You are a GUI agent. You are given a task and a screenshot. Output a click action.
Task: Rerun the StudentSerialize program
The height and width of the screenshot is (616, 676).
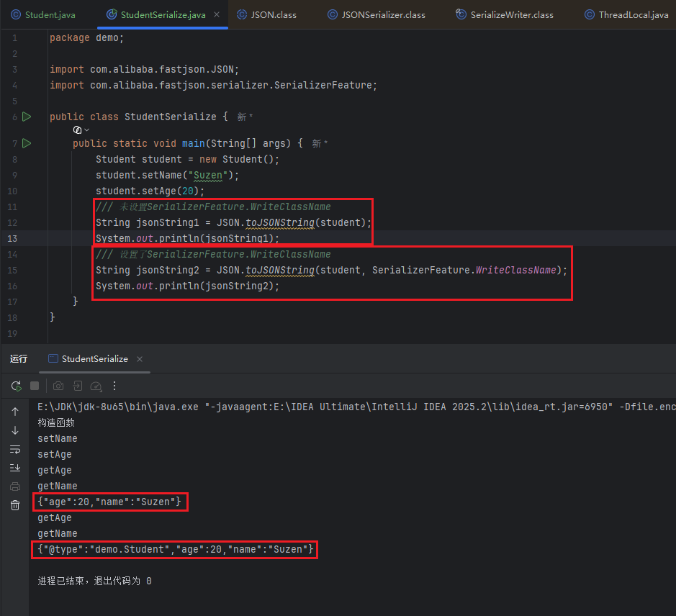[17, 386]
